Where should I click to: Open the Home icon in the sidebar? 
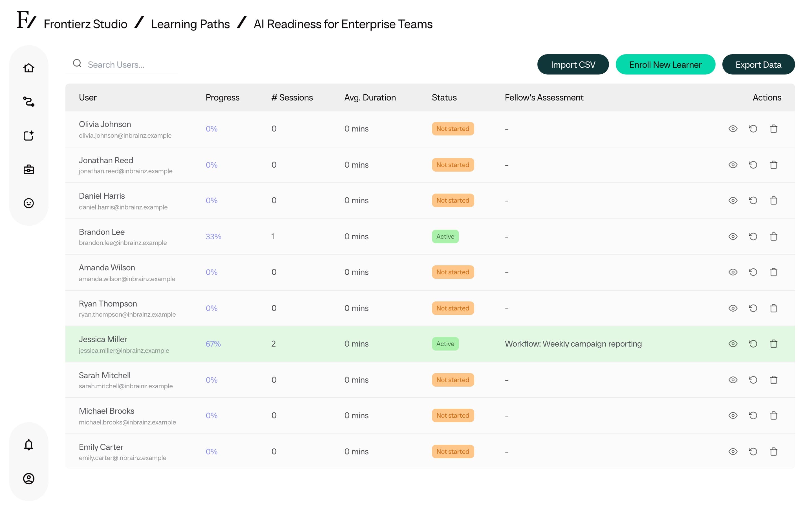29,68
